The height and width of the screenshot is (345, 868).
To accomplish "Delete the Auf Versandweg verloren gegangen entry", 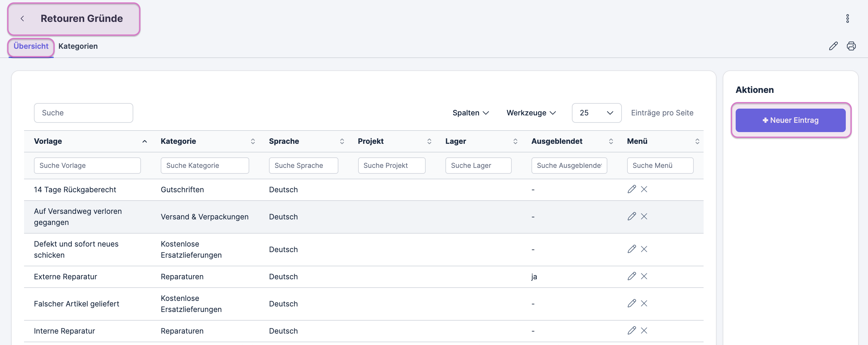I will click(x=644, y=217).
